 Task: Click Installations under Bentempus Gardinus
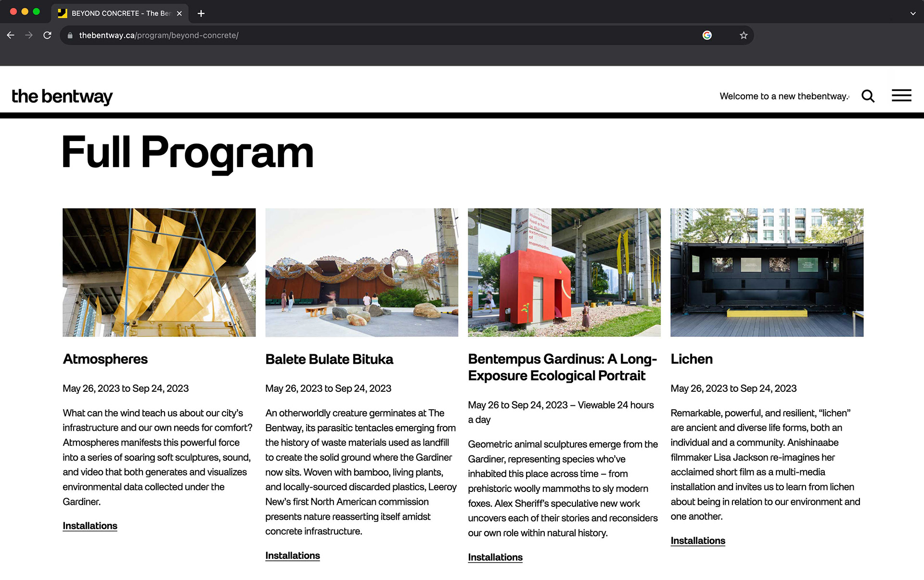click(x=495, y=557)
